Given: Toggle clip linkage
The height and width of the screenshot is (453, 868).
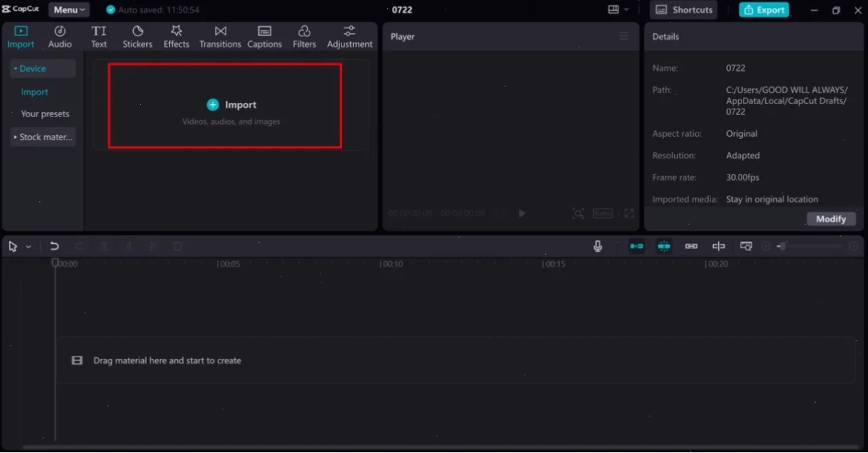Looking at the screenshot, I should tap(692, 246).
